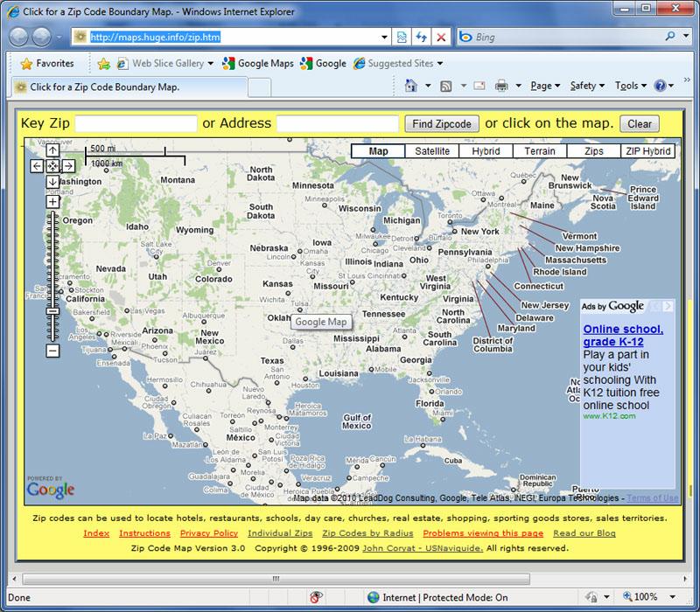The height and width of the screenshot is (612, 700).
Task: Expand the toolbar overflow chevron
Action: point(687,80)
